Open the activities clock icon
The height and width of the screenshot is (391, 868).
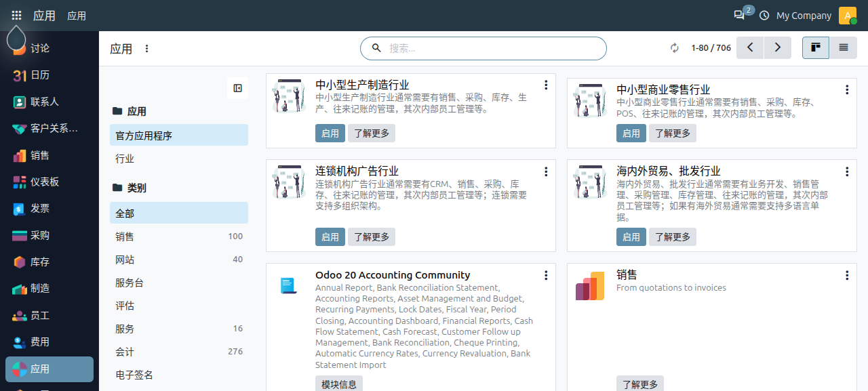point(764,15)
